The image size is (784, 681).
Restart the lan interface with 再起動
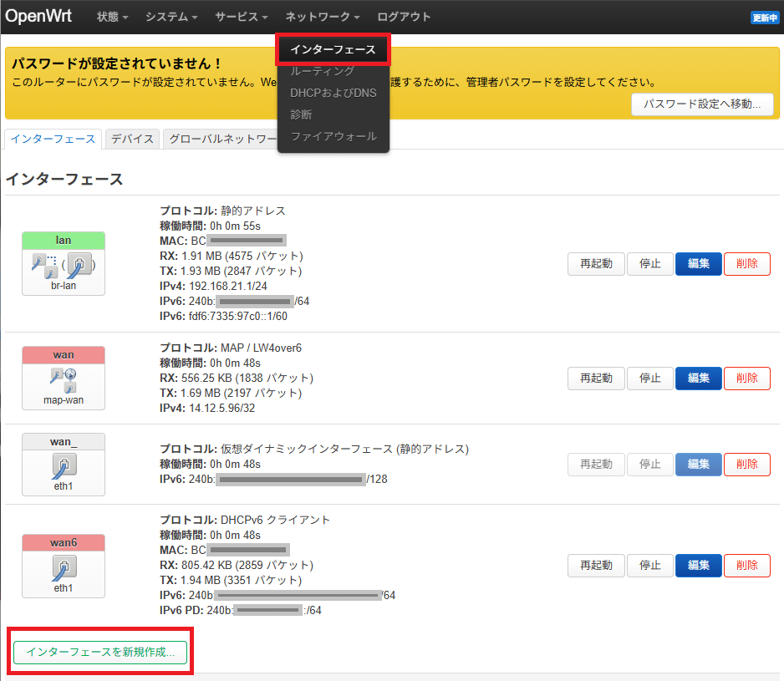[596, 263]
